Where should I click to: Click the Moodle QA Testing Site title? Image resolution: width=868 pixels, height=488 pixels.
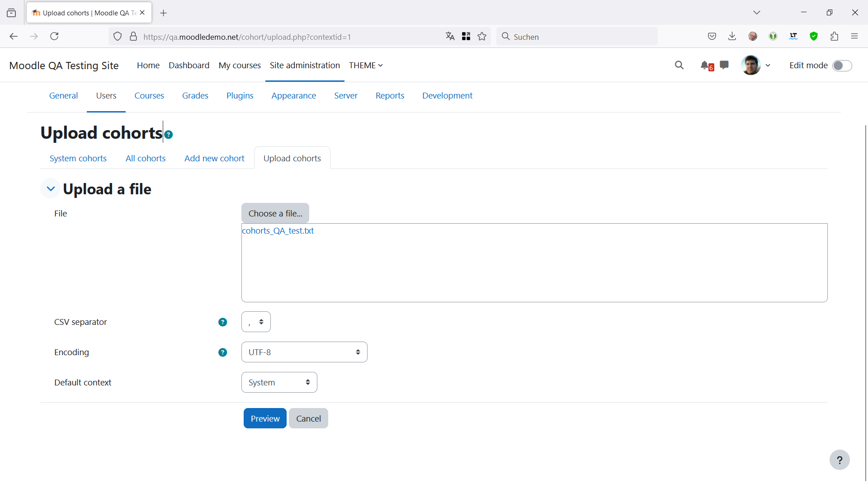[64, 66]
